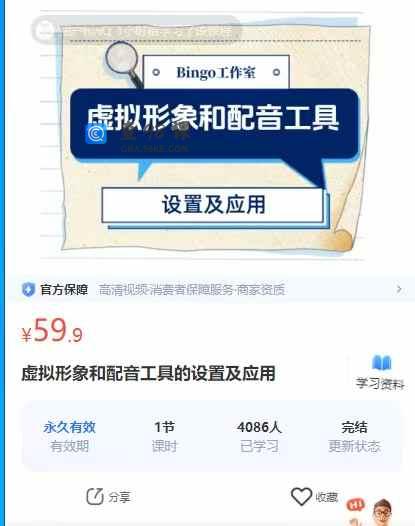
Task: Click the 官方保障 shield icon
Action: [x=28, y=290]
